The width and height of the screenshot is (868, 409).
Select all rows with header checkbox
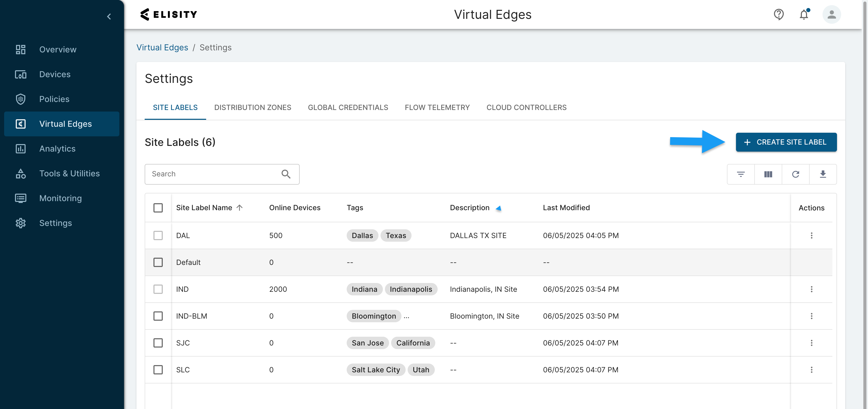[158, 208]
